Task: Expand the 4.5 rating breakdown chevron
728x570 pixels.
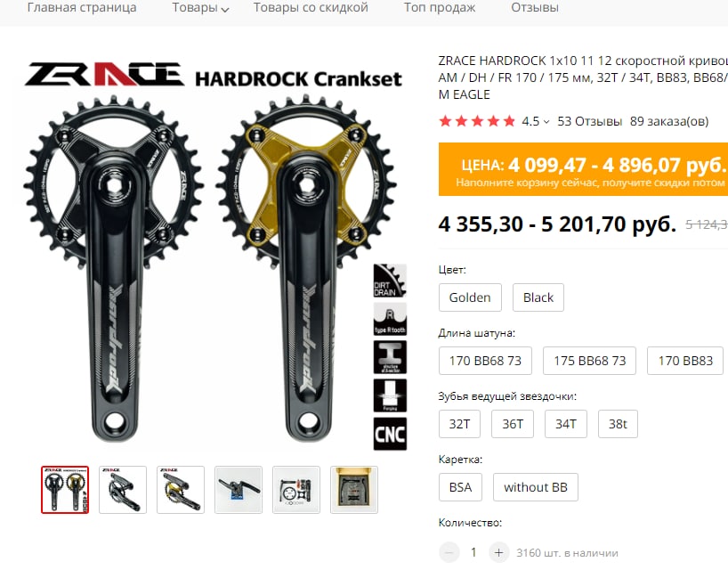Action: 546,122
